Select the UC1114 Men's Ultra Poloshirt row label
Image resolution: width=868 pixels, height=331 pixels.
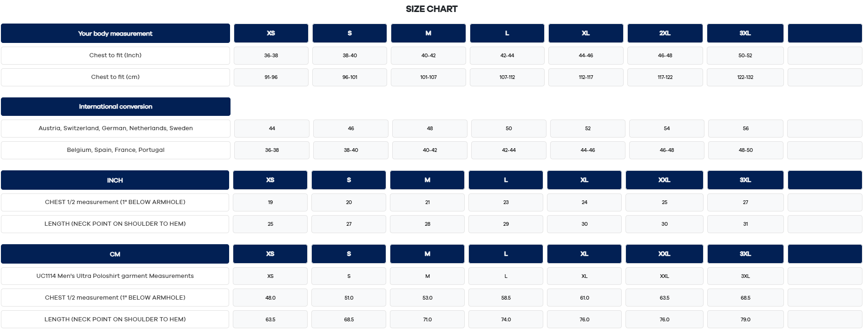click(115, 276)
